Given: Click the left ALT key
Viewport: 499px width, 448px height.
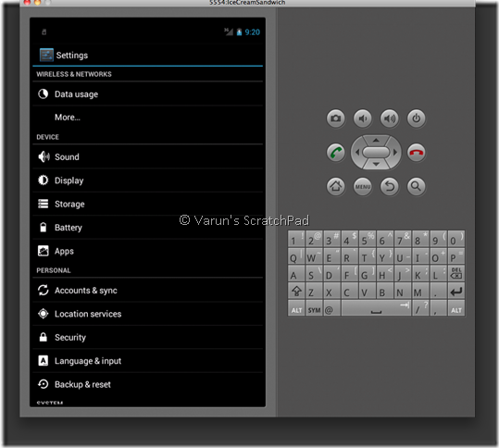Looking at the screenshot, I should 296,308.
